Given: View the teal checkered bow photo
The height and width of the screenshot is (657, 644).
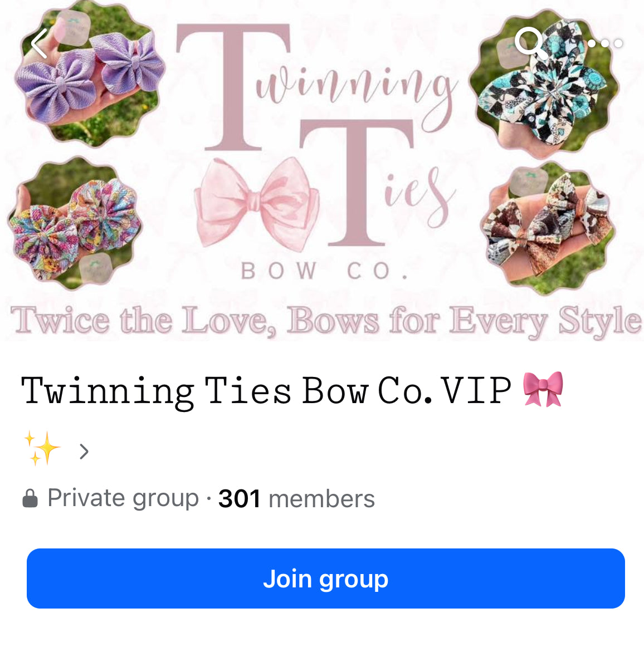Looking at the screenshot, I should tap(544, 84).
